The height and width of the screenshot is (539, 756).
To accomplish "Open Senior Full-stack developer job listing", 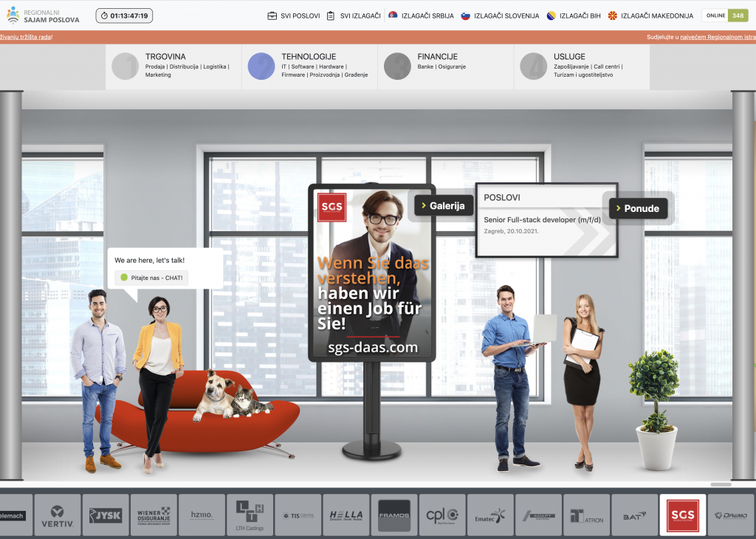I will click(x=542, y=220).
